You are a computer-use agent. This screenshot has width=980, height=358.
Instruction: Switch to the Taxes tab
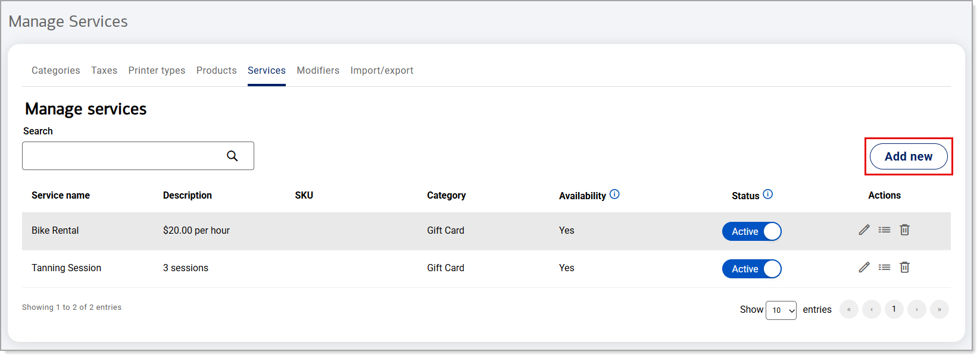coord(104,70)
